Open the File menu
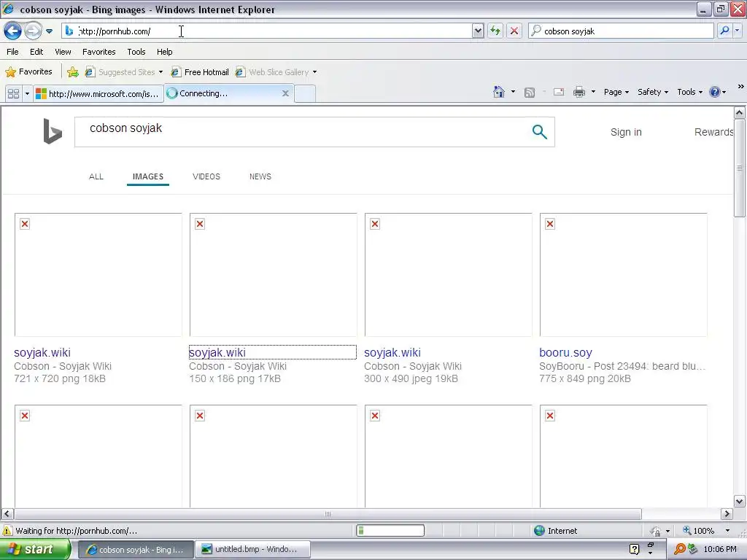Screen dimensions: 747x560 tap(13, 52)
